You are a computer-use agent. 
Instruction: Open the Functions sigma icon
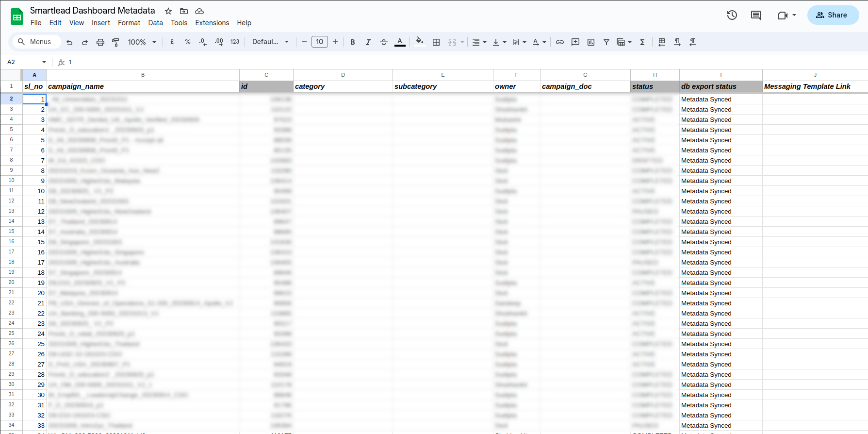[x=642, y=42]
